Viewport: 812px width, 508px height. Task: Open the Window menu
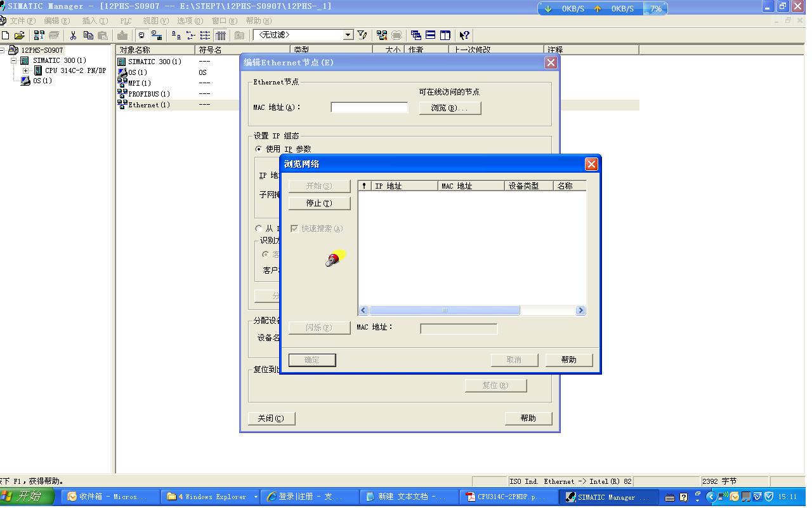(x=224, y=21)
